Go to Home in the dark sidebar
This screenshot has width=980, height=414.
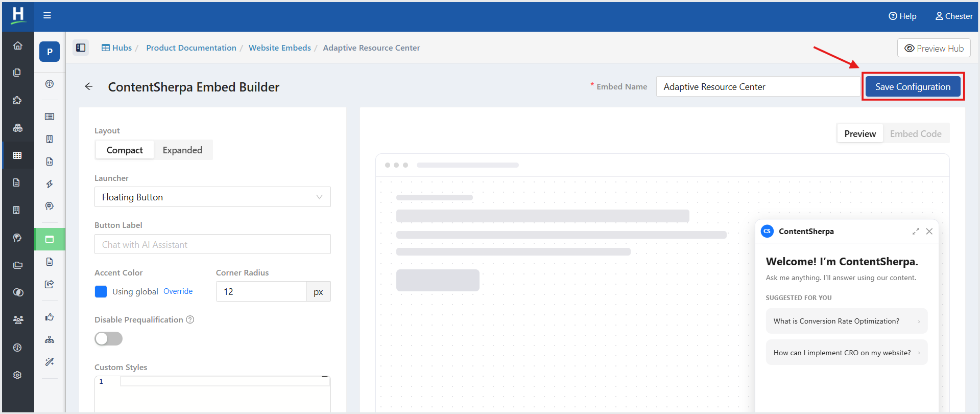click(x=17, y=45)
